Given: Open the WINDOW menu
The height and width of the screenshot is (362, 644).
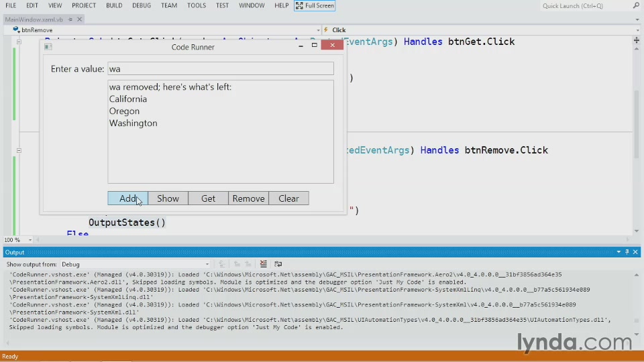Looking at the screenshot, I should point(252,5).
